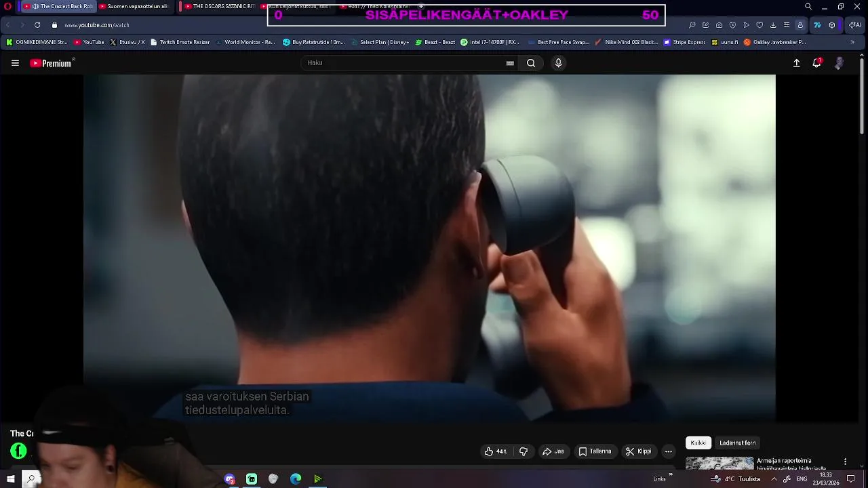Open Opera easy setup lines icon
Screen dimensions: 868x488
pyautogui.click(x=787, y=25)
